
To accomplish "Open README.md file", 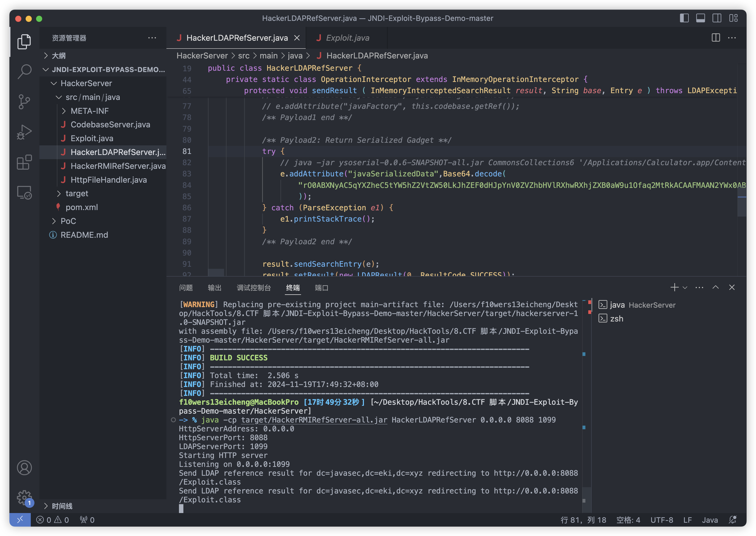I will coord(103,235).
